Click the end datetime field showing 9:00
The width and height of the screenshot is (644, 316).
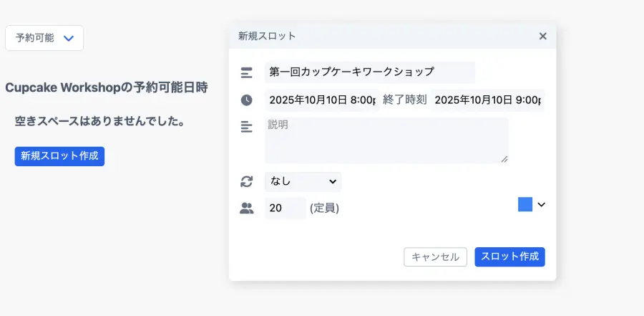(x=487, y=100)
